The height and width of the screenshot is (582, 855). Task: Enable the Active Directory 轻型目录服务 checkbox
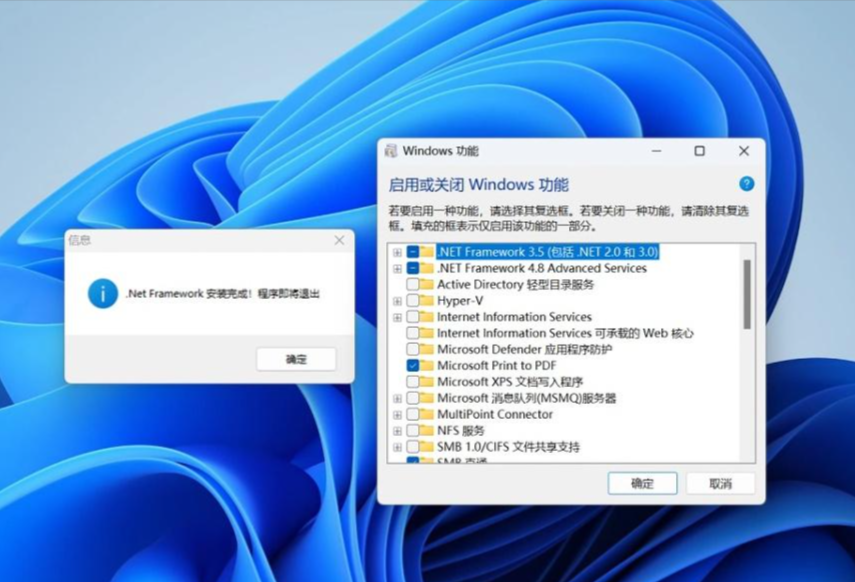coord(413,285)
